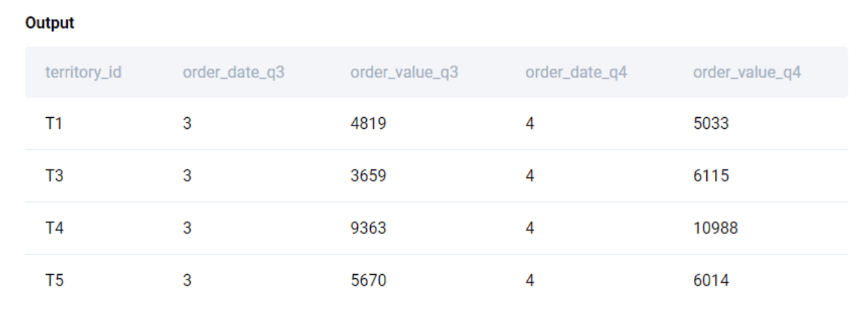Click the order_value_q3 column header

[404, 72]
